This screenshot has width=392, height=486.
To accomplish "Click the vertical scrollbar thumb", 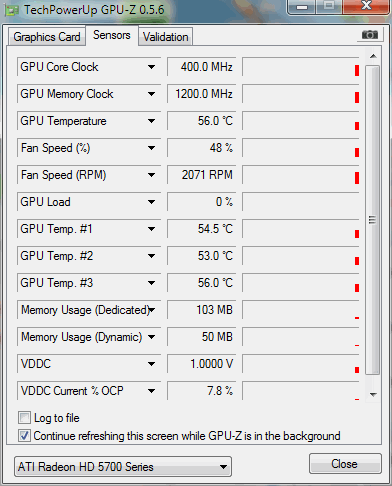I will coord(372,220).
